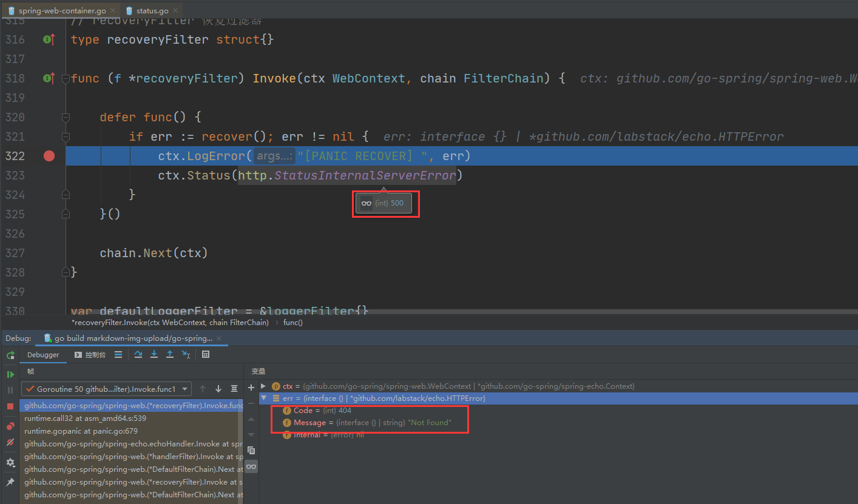The width and height of the screenshot is (858, 504).
Task: Select frame runtime.gopanic at panic.go:679
Action: [x=132, y=431]
